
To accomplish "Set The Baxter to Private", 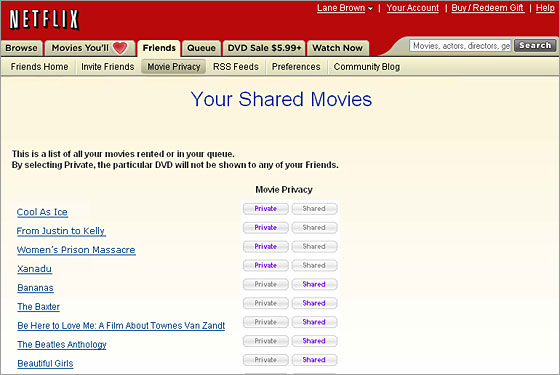I will 266,304.
